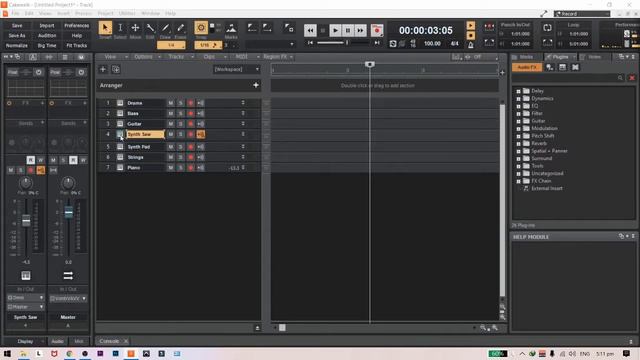Select the Draw tool pencil

coord(165,28)
